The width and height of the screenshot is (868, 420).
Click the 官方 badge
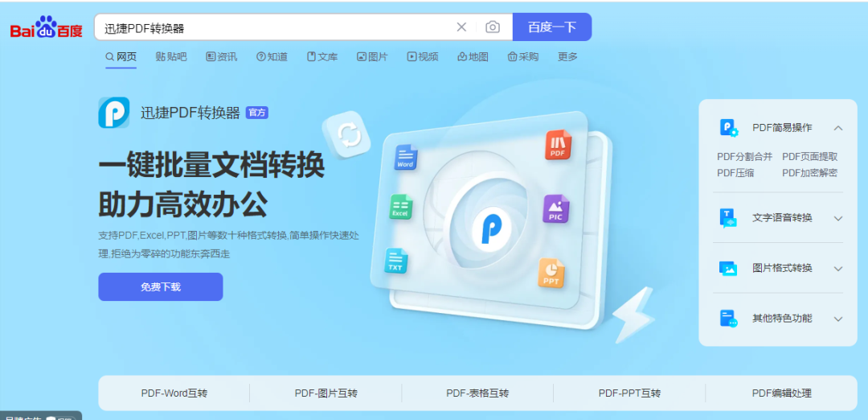coord(257,113)
